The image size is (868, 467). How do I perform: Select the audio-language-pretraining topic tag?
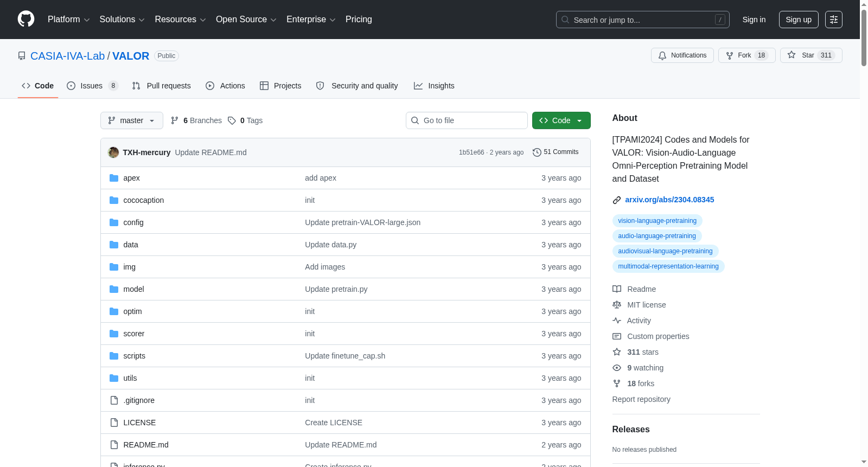point(657,236)
